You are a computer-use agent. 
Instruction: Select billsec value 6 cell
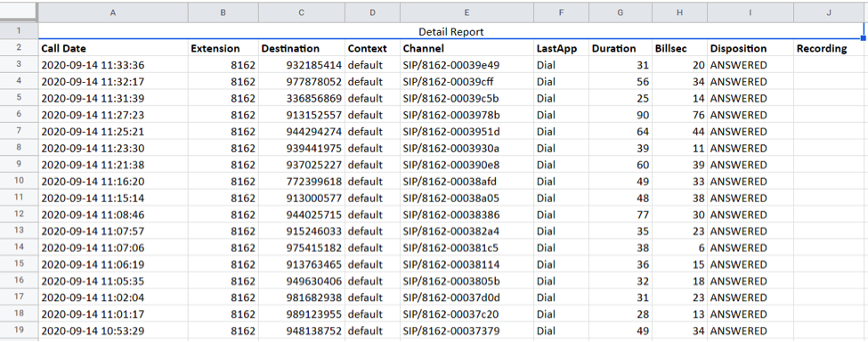click(679, 248)
